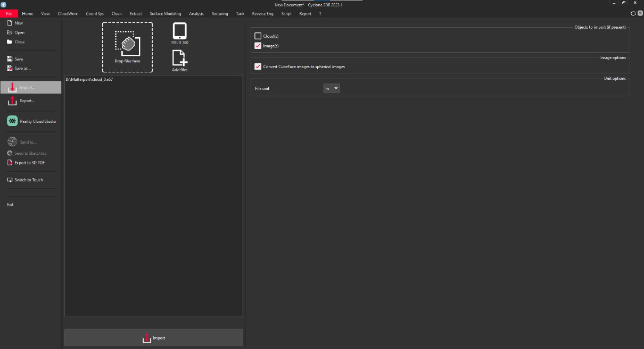This screenshot has height=349, width=644.
Task: Switch to the CloudWorx tab
Action: pyautogui.click(x=68, y=14)
